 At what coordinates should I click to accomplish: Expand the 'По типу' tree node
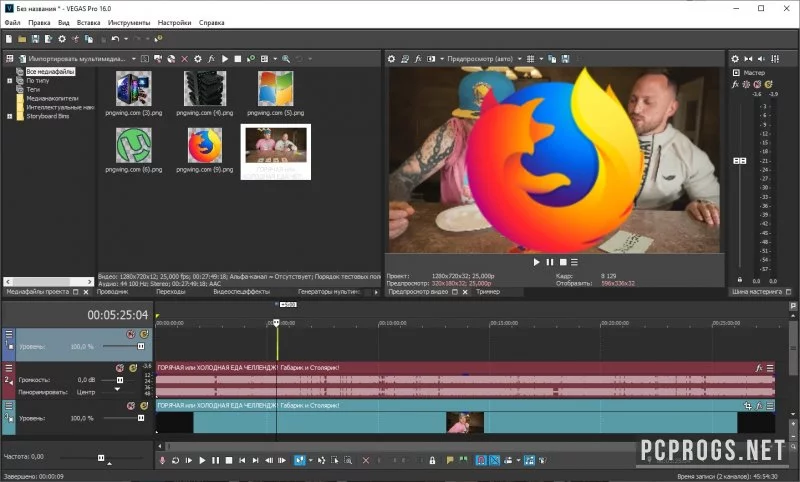click(9, 81)
